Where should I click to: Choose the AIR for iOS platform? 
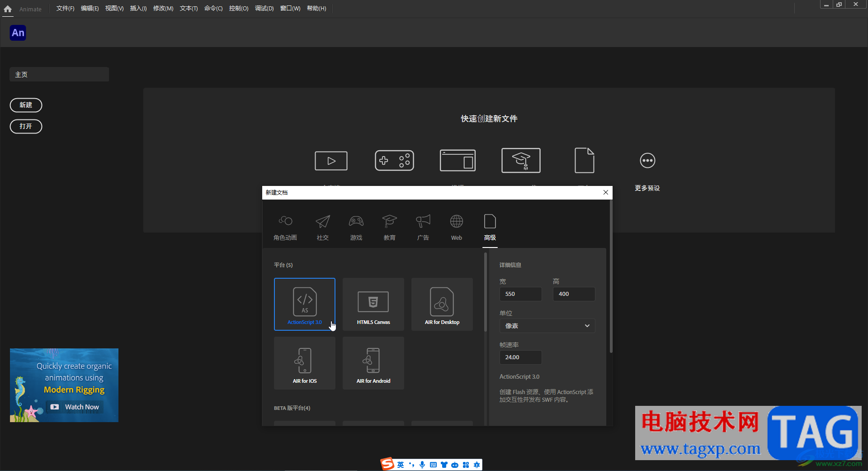coord(305,363)
